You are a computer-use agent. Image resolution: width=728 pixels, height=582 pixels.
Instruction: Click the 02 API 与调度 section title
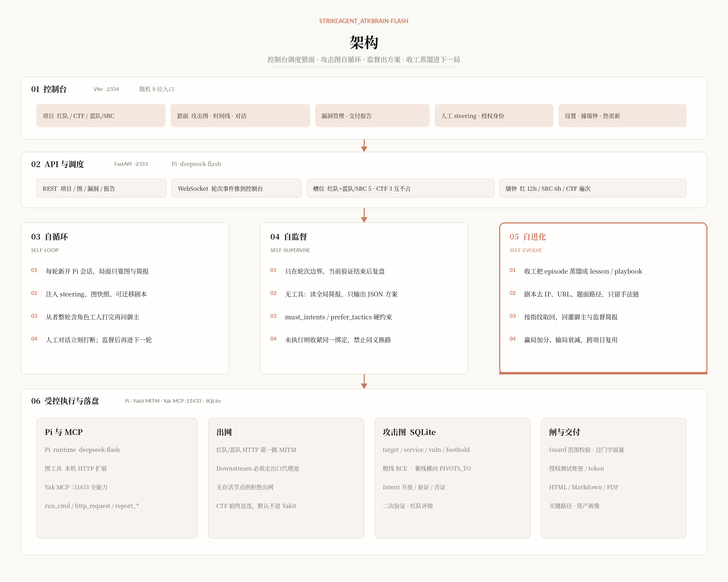(57, 164)
